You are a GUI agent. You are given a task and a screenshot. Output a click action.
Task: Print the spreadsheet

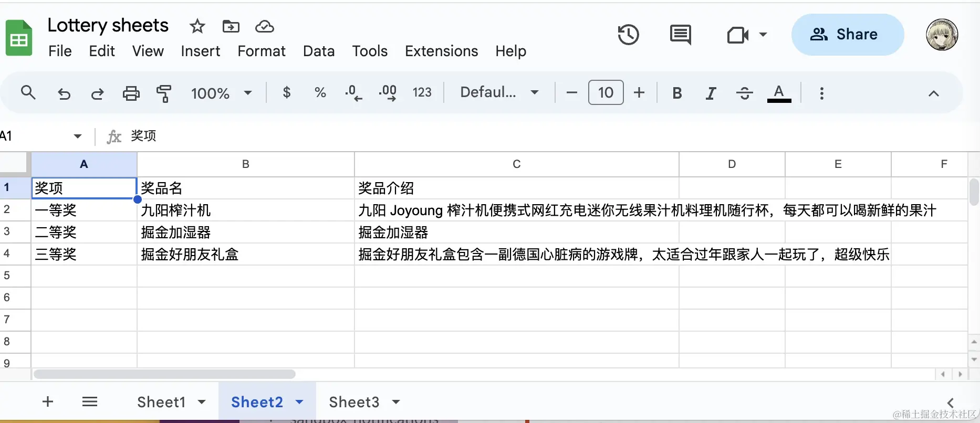131,93
